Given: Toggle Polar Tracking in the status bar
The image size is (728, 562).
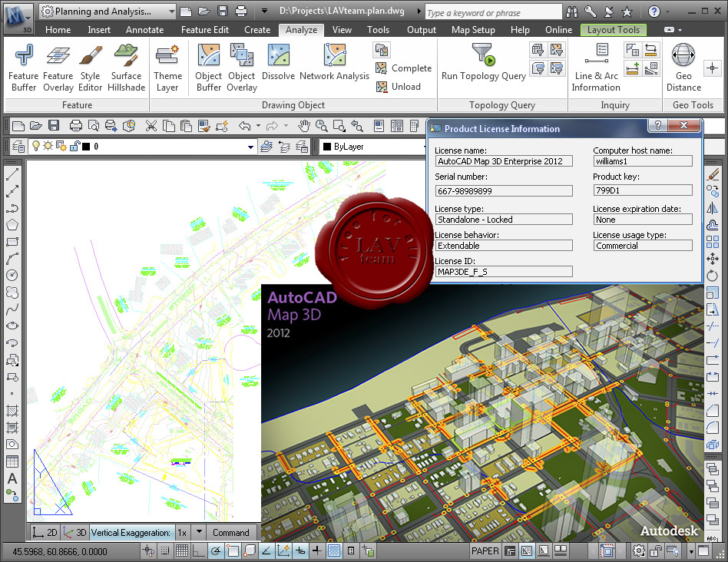Looking at the screenshot, I should (x=216, y=550).
